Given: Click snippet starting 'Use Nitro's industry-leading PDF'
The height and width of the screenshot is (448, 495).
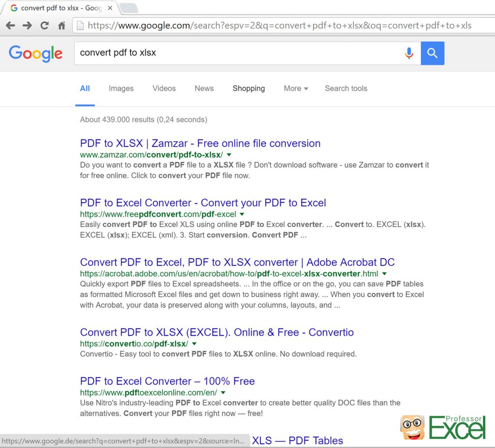Looking at the screenshot, I should pyautogui.click(x=240, y=408).
